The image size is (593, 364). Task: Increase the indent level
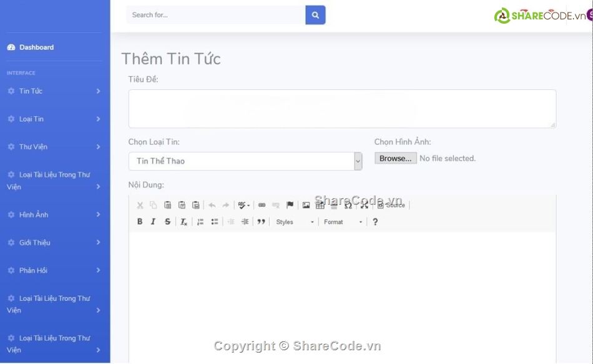(245, 222)
